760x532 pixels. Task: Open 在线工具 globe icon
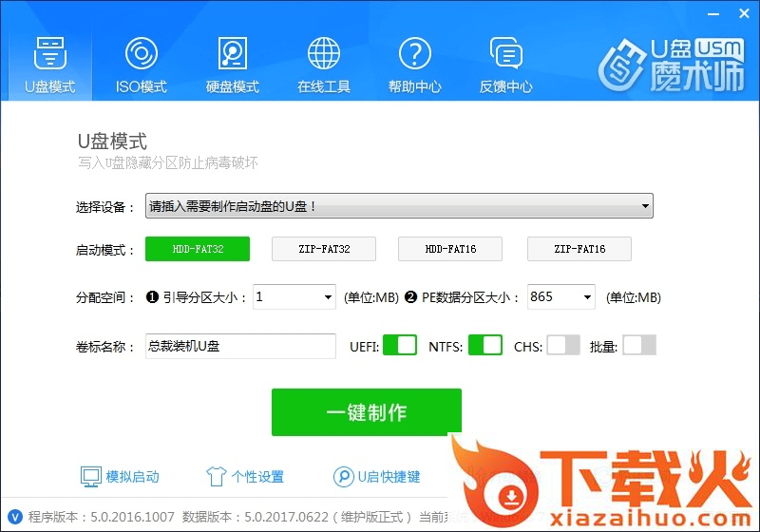[x=324, y=53]
